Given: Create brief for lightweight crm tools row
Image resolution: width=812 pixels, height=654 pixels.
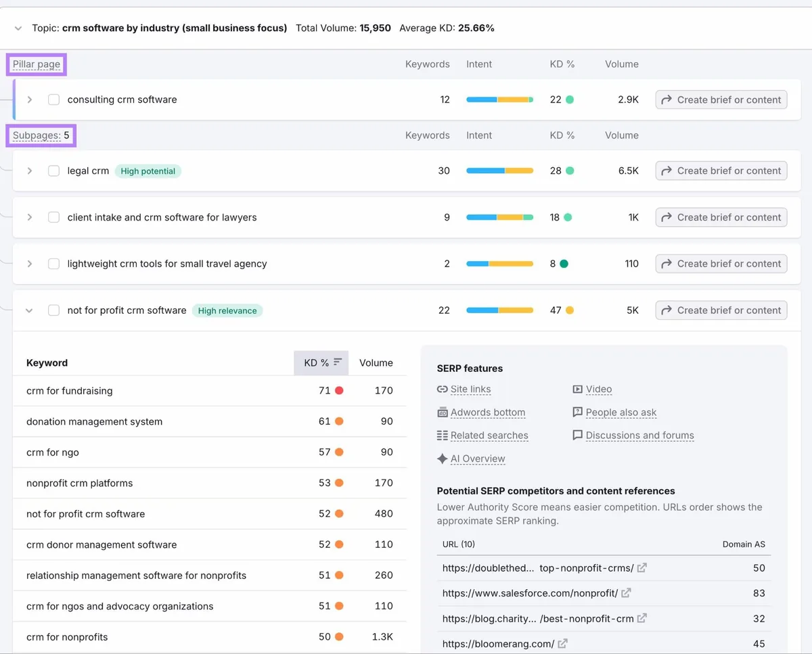Looking at the screenshot, I should point(721,264).
